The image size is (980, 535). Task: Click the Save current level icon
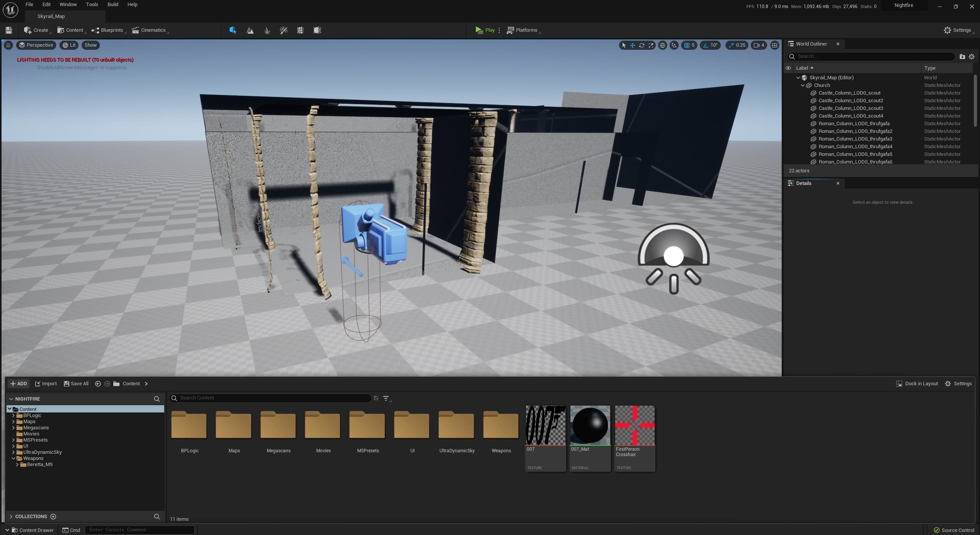coord(9,30)
